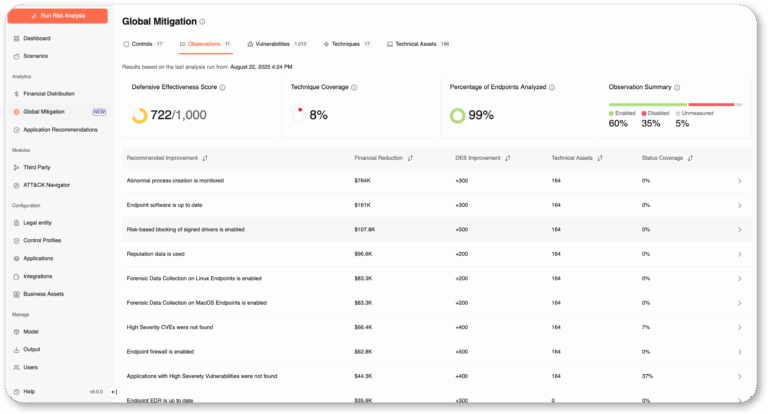Select the Financial Distribution dollar icon
The image size is (768, 414).
(16, 94)
